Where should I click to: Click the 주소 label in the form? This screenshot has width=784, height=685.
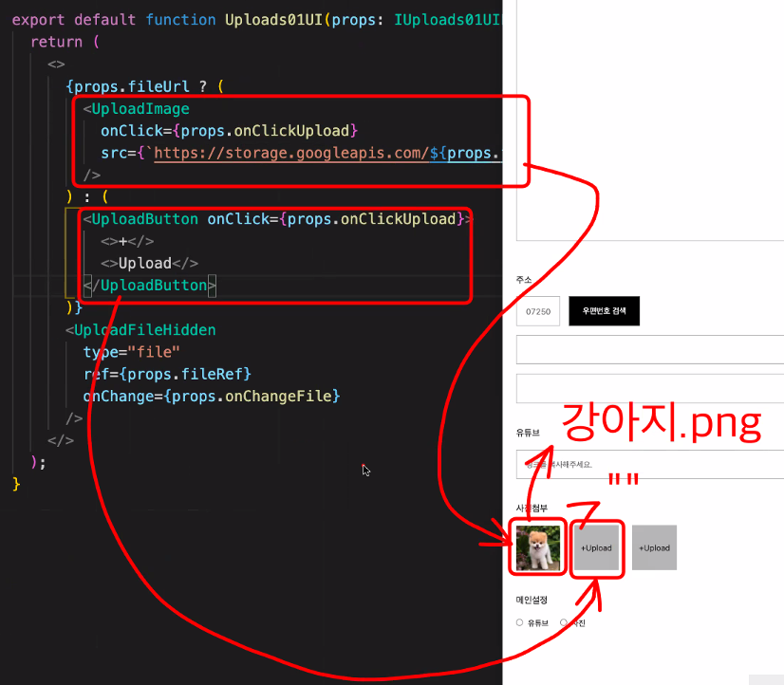(524, 280)
